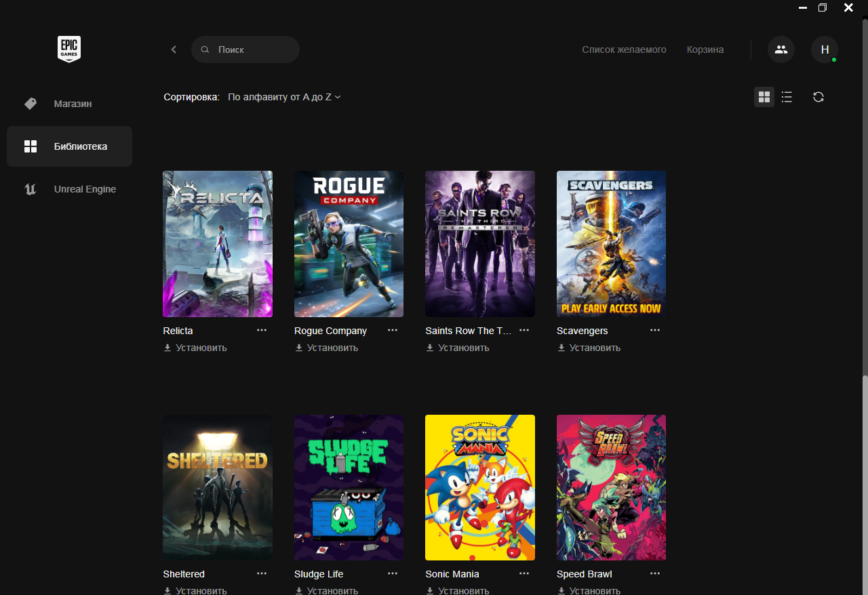Open more options for Speed Brawl

click(655, 573)
